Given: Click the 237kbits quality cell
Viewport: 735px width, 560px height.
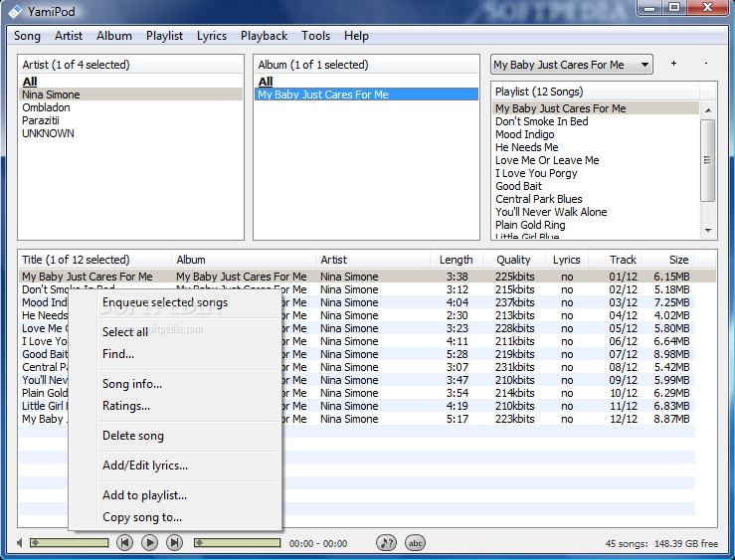Looking at the screenshot, I should coord(514,302).
